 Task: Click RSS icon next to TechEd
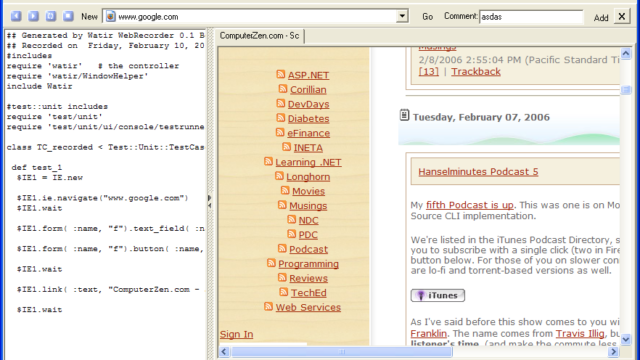tap(284, 292)
